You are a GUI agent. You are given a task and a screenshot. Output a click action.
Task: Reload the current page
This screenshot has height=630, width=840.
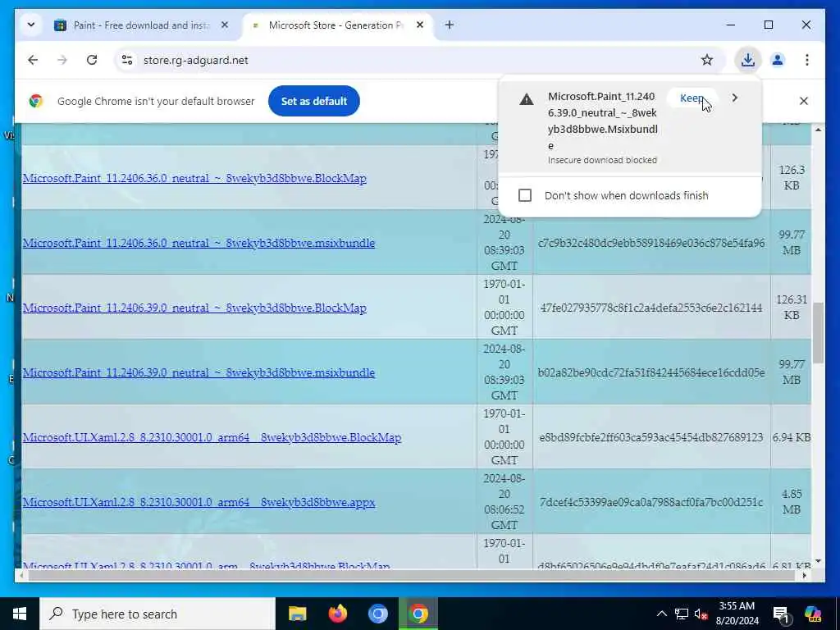click(x=92, y=60)
